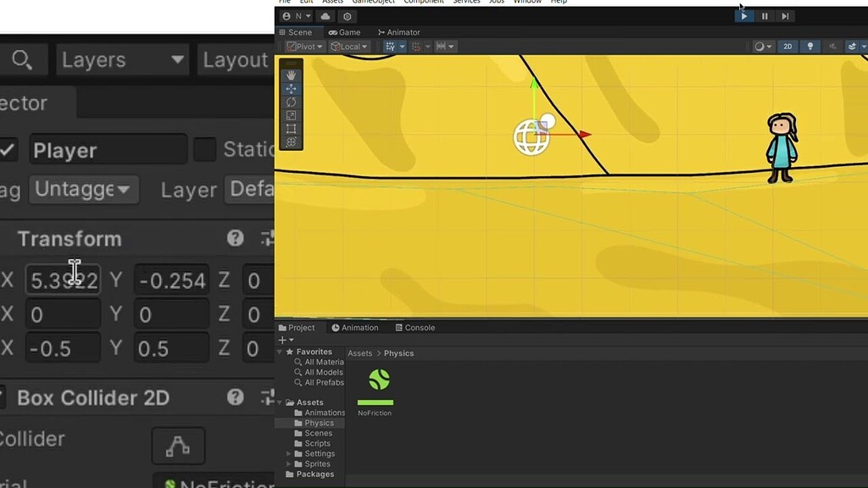Open the Untagged tag dropdown
868x488 pixels.
[83, 189]
